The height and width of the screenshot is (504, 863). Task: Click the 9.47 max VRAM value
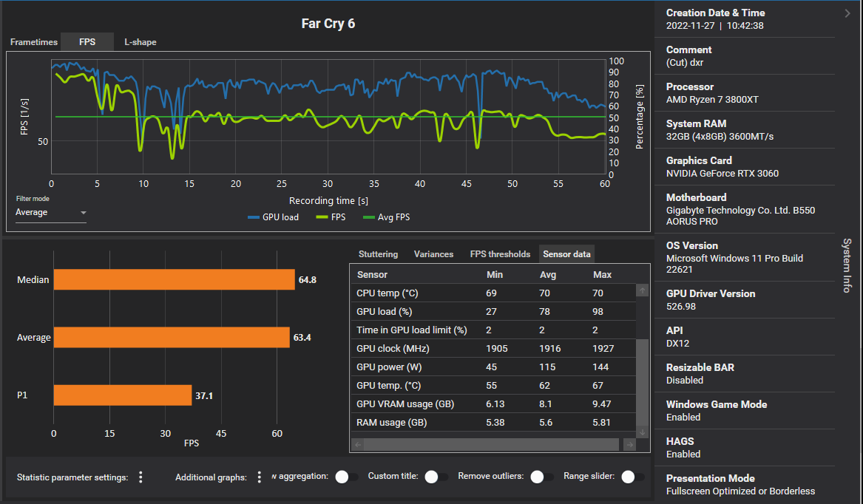pyautogui.click(x=601, y=403)
